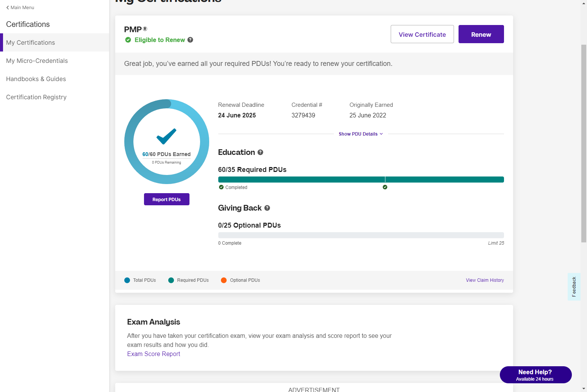The height and width of the screenshot is (392, 587).
Task: Open My Micro-Credentials section
Action: pos(37,61)
